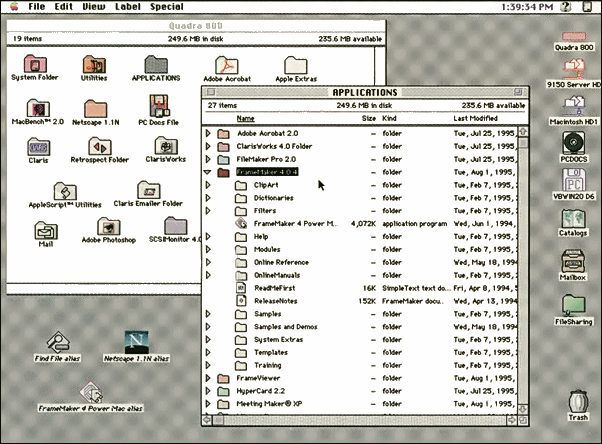The height and width of the screenshot is (444, 602).
Task: Select the Netscape 1.1N alias on desktop
Action: 136,342
